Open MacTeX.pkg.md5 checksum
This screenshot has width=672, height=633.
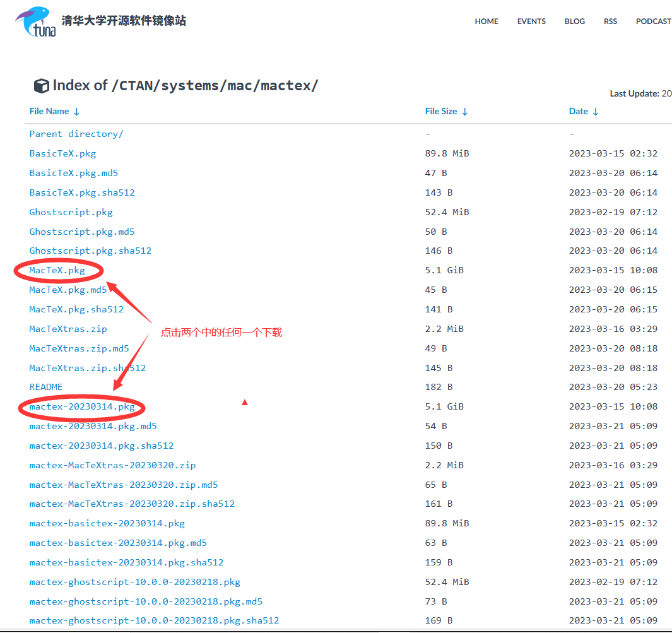68,290
